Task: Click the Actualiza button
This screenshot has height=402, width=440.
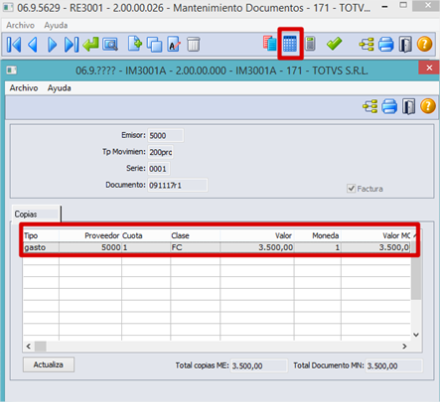Action: [x=49, y=365]
